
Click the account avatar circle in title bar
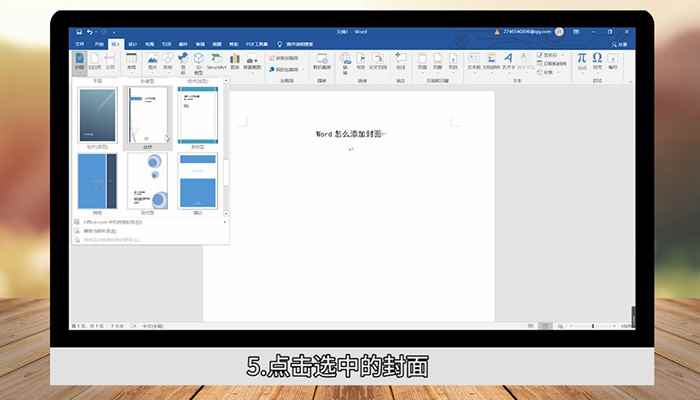pyautogui.click(x=559, y=32)
